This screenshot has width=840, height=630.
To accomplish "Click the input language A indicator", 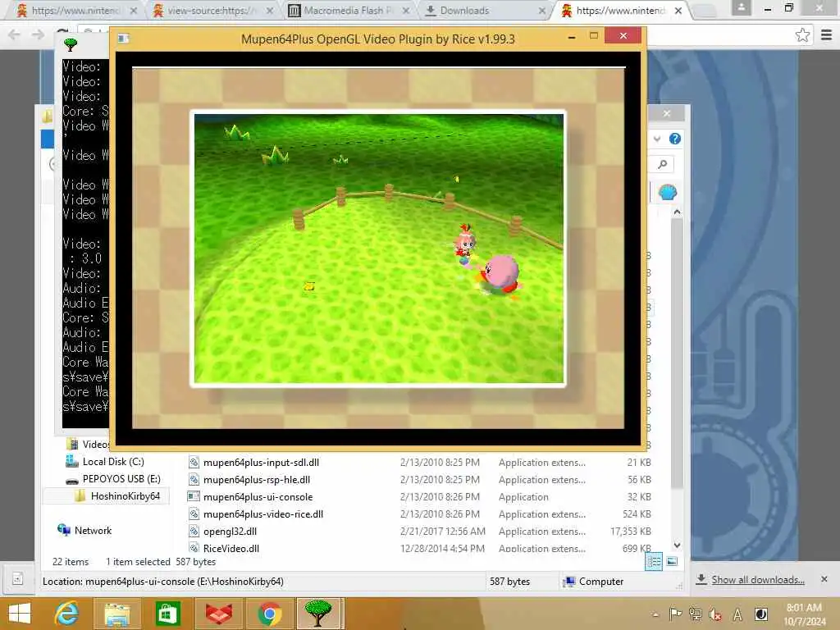I will 737,614.
